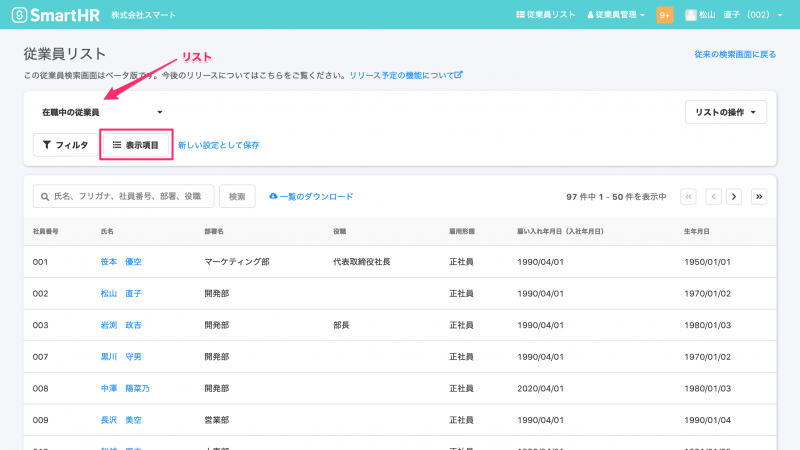Click the 雇用形態 column header
Image resolution: width=800 pixels, height=450 pixels.
(462, 232)
